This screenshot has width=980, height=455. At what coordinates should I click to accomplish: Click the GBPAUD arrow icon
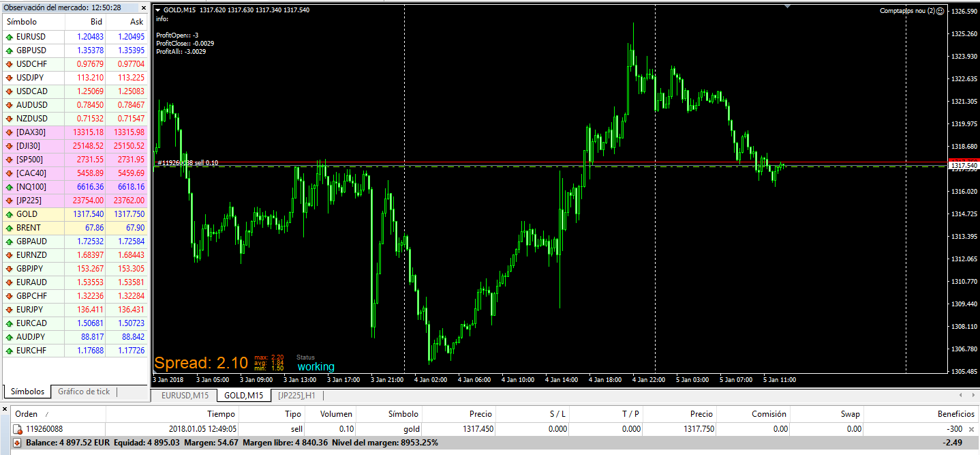[x=10, y=241]
